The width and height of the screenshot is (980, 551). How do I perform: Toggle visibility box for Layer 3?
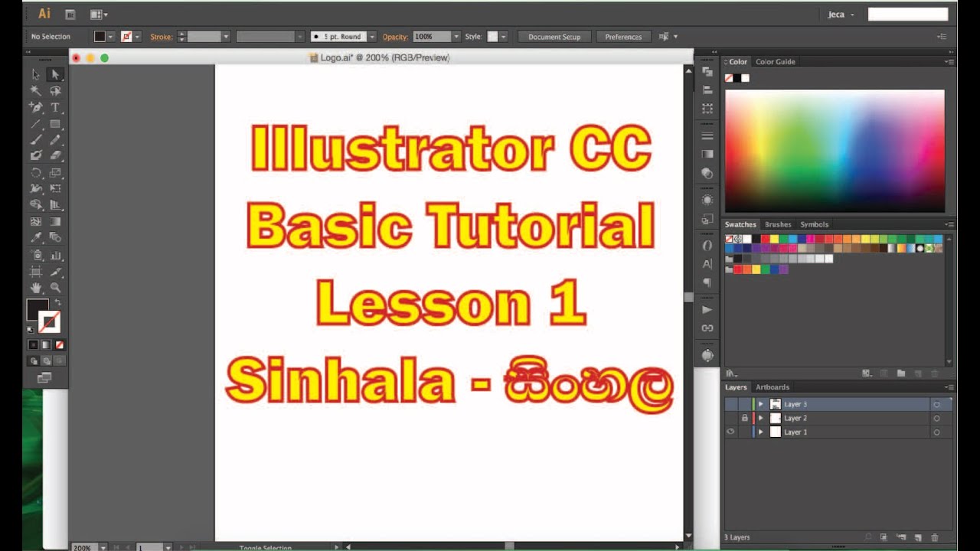point(730,404)
